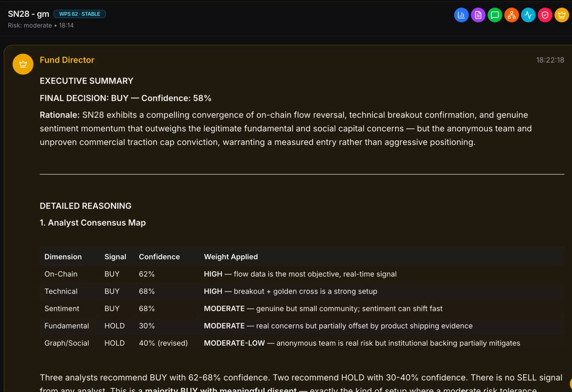
Task: Click the 'Risk: moderate • 18:14' subtitle
Action: [41, 25]
